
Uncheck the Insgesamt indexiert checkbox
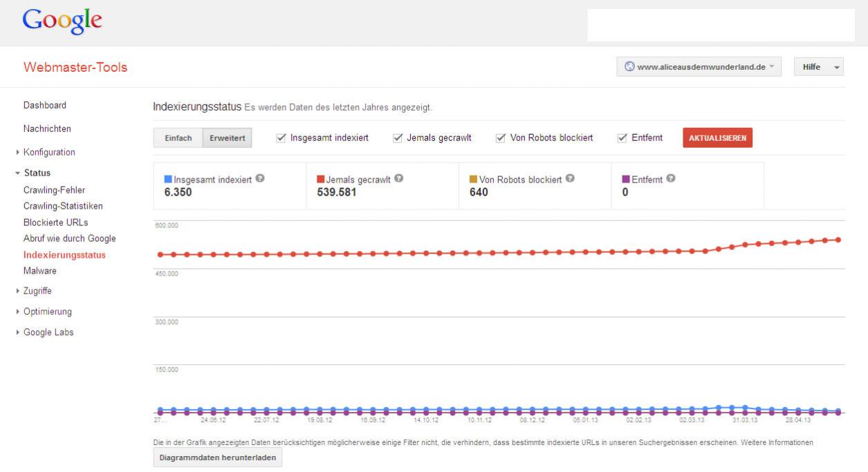point(281,138)
